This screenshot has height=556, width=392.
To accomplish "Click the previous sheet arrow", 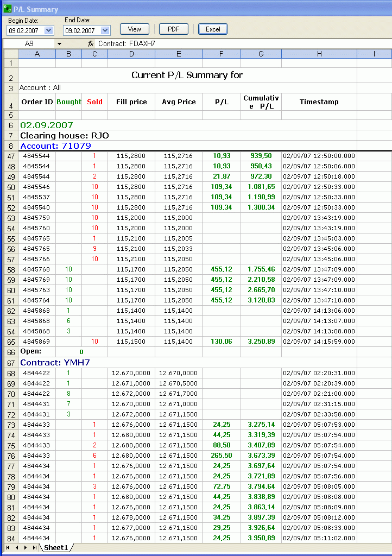I will coord(17,548).
